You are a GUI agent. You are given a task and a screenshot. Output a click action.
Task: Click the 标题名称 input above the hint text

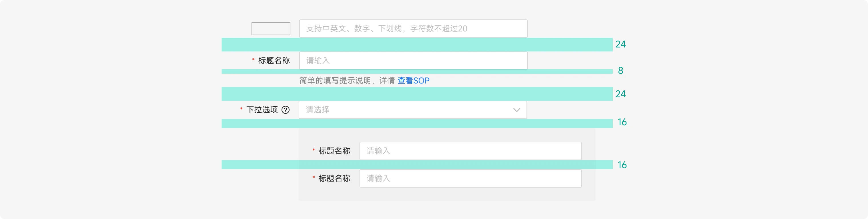point(413,61)
